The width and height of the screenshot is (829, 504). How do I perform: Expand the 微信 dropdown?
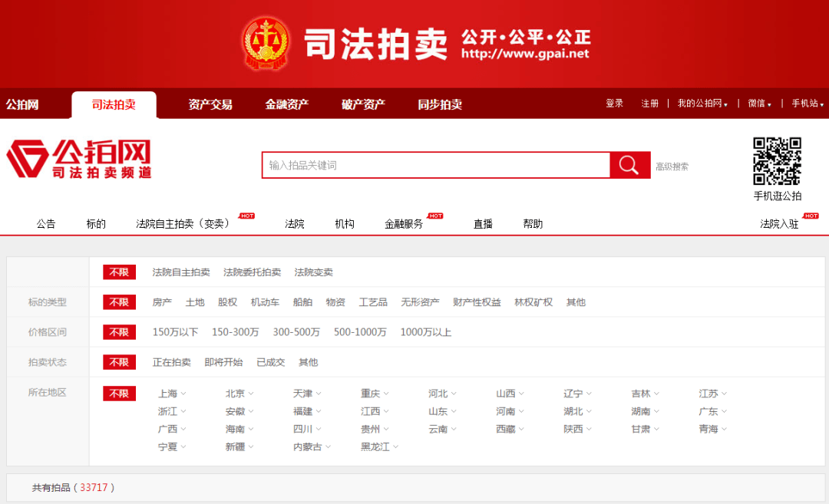(759, 104)
